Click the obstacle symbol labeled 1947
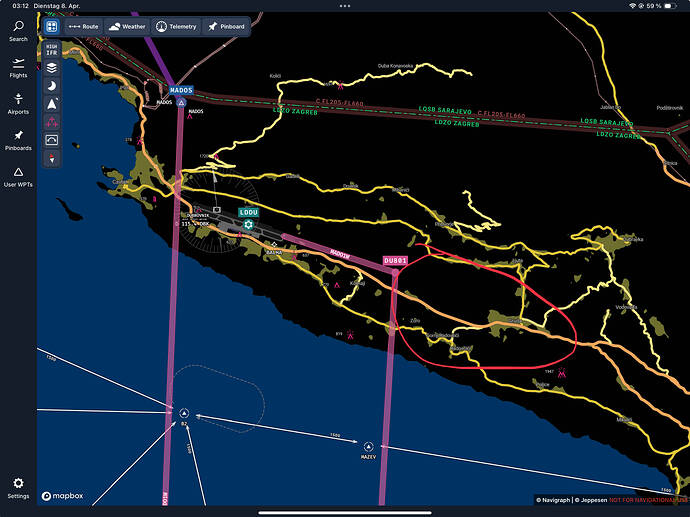The image size is (690, 517). point(562,373)
